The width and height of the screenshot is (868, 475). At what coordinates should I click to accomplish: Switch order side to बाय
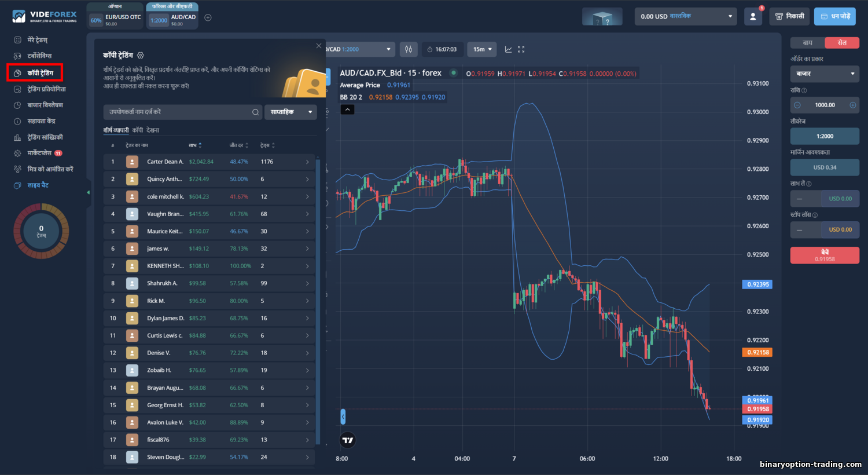[807, 43]
